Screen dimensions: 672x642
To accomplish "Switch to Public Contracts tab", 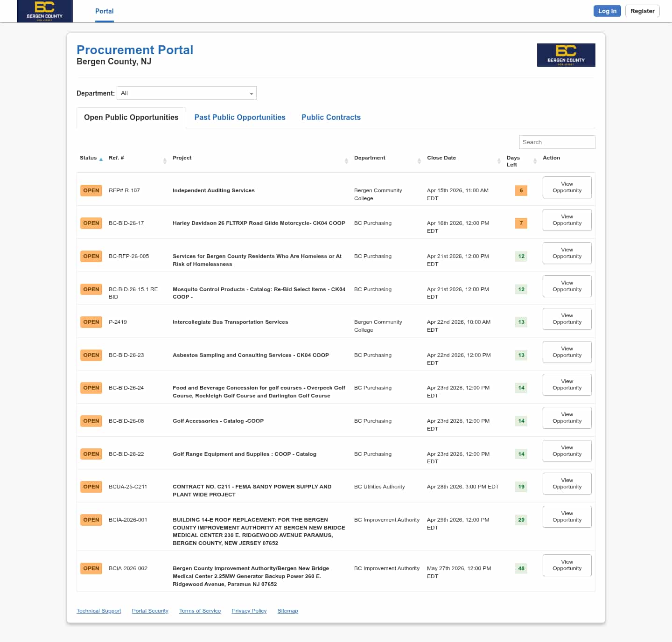I will pyautogui.click(x=331, y=118).
